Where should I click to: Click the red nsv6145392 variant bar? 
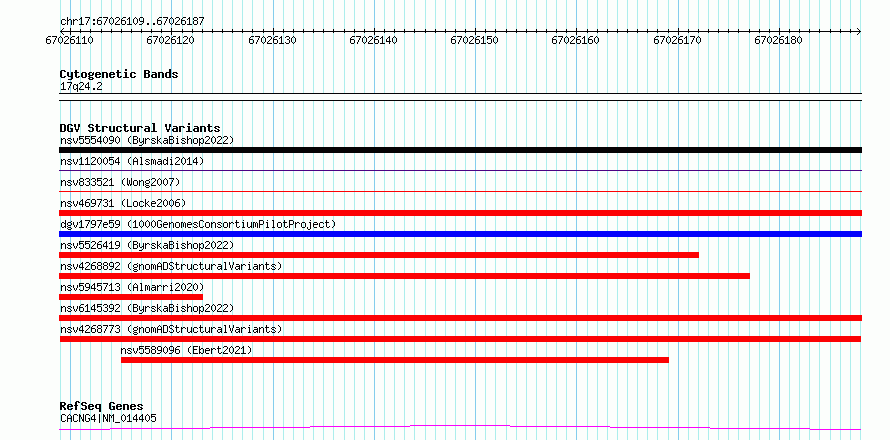460,318
